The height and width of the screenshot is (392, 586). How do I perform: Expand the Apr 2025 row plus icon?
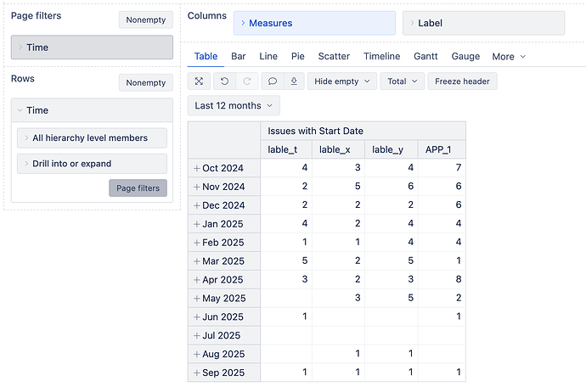point(196,280)
